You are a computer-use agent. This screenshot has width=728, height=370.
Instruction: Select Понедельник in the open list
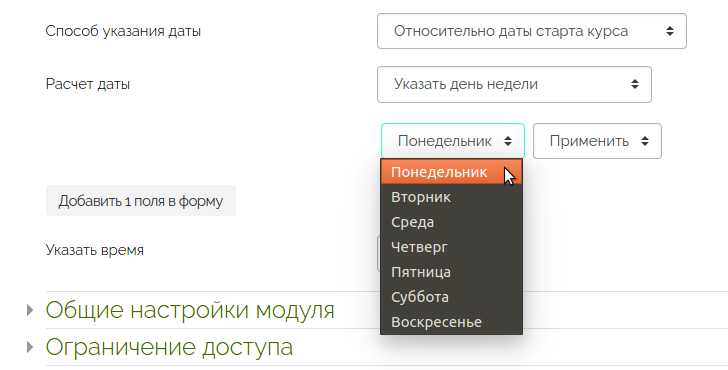coord(451,172)
